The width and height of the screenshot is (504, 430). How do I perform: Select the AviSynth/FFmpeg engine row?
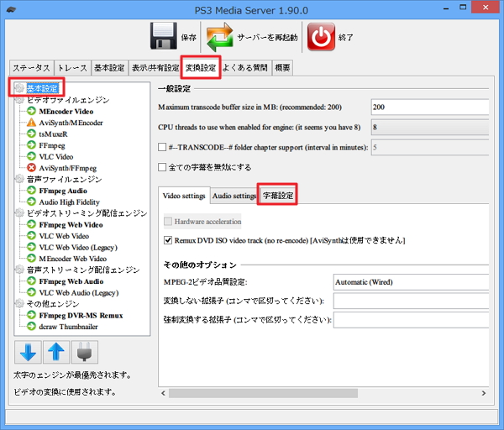click(x=67, y=168)
